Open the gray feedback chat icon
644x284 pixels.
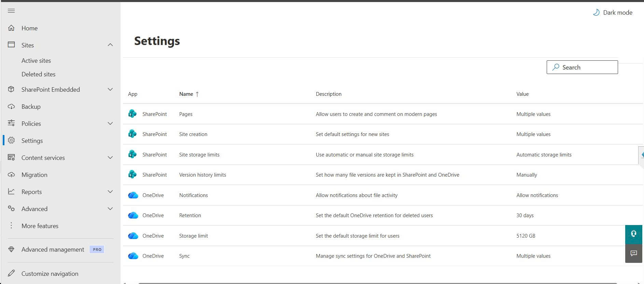634,253
